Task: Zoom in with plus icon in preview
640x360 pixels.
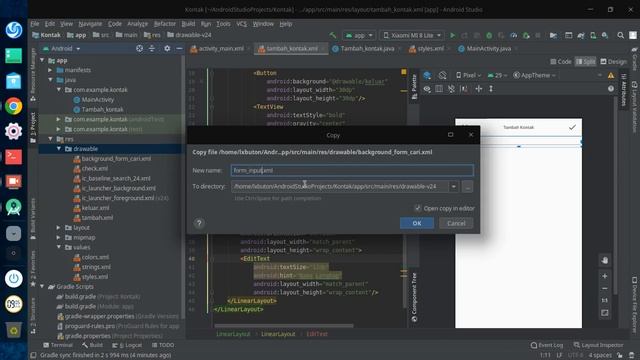Action: (x=604, y=276)
